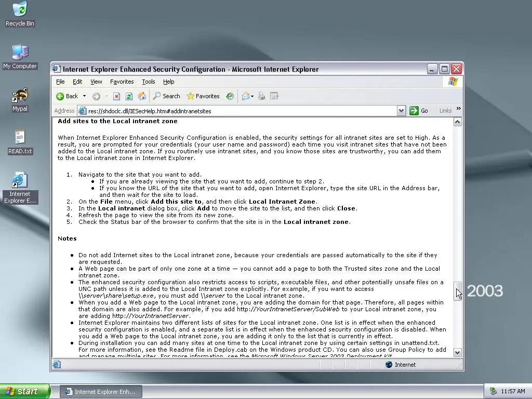Open the Help menu
Viewport: 532px width, 399px height.
coord(169,82)
